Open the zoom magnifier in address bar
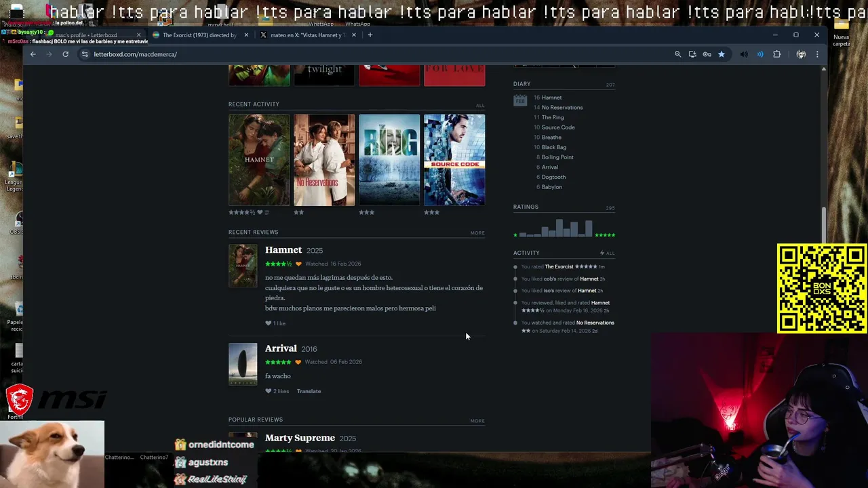 point(677,54)
